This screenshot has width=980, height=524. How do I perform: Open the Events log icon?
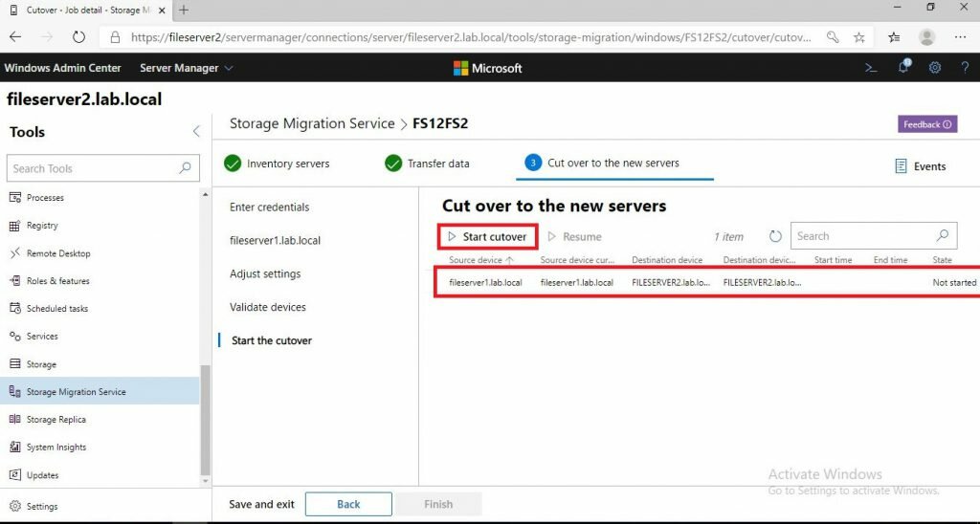tap(901, 166)
